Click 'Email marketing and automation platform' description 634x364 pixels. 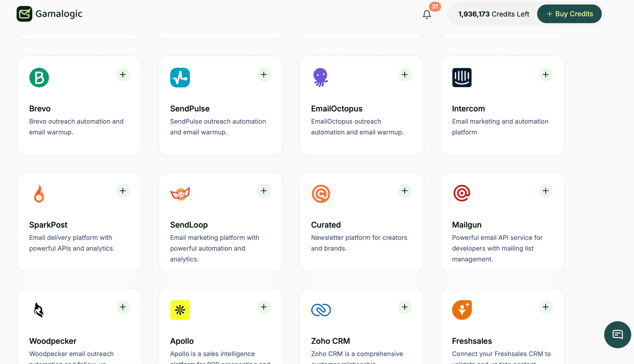pos(500,127)
